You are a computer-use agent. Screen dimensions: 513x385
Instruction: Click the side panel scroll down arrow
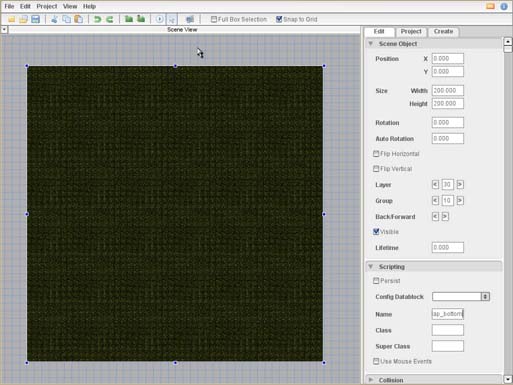pyautogui.click(x=508, y=379)
